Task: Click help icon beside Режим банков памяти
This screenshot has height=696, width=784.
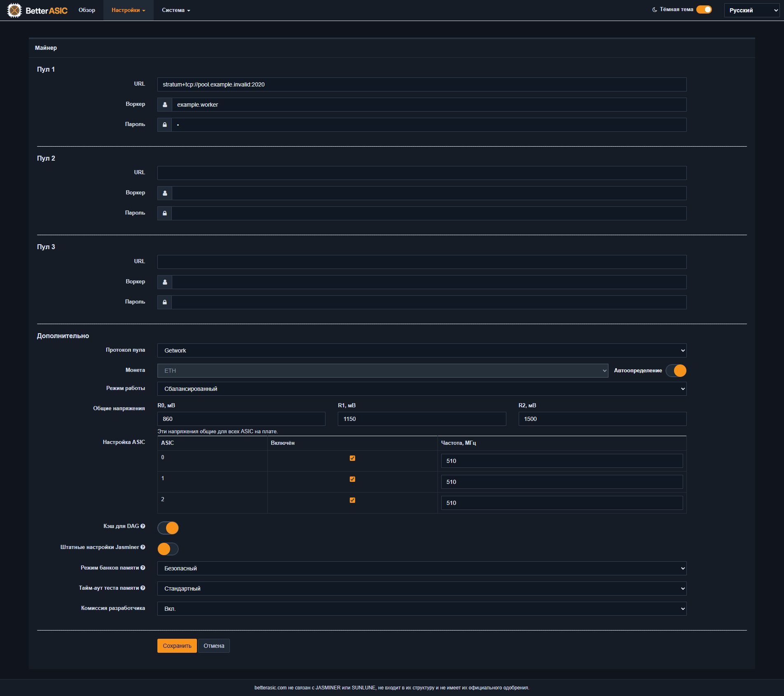Action: pos(143,568)
